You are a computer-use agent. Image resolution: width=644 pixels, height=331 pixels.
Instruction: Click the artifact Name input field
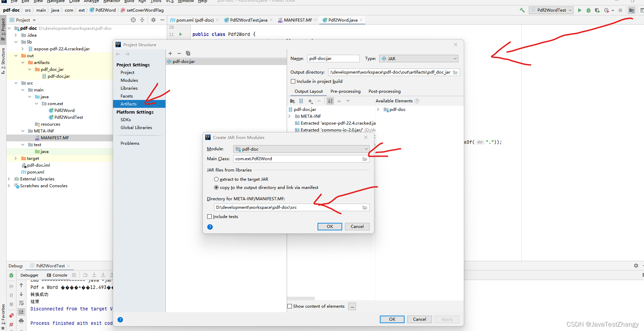[333, 59]
